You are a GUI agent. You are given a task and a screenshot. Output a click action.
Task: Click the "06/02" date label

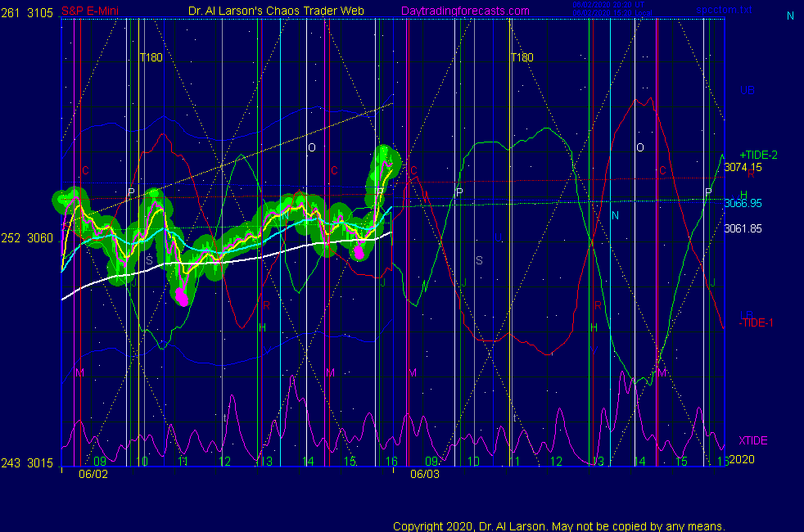coord(93,474)
